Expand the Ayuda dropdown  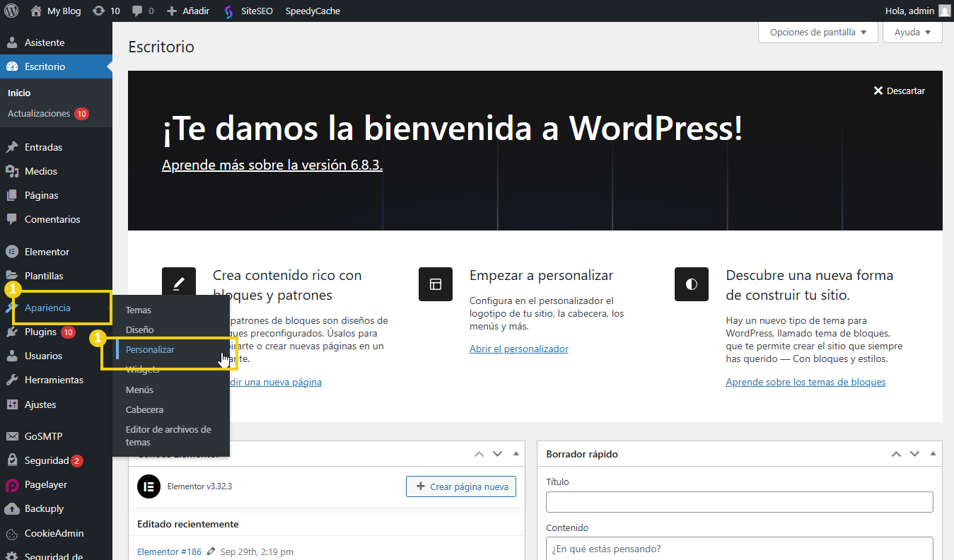click(912, 32)
